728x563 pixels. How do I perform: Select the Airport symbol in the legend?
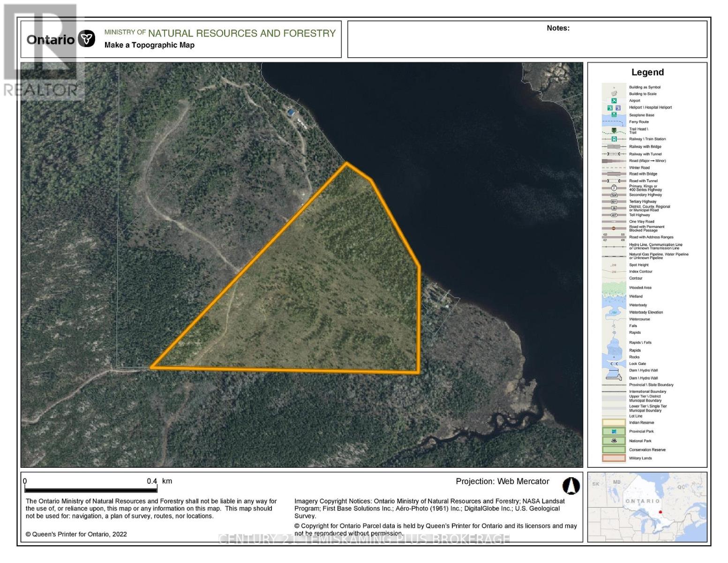pos(613,100)
